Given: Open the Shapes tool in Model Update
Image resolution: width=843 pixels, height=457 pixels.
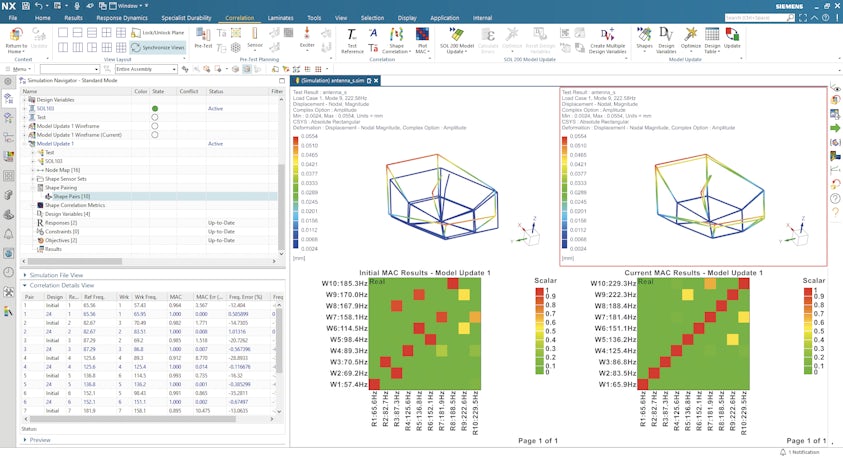Looking at the screenshot, I should point(644,39).
